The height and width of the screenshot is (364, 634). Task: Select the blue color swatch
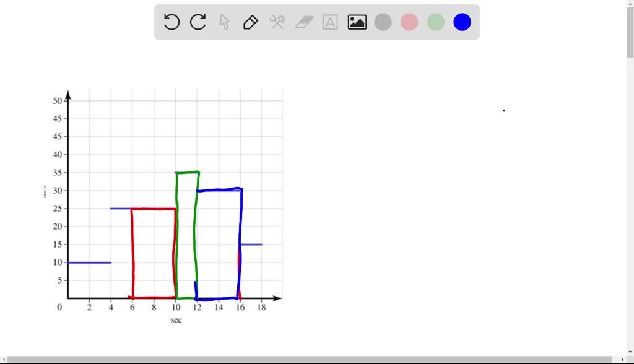click(462, 22)
